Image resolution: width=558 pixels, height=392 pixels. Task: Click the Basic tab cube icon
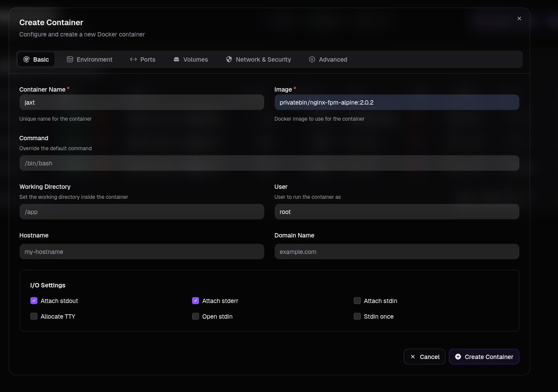27,59
